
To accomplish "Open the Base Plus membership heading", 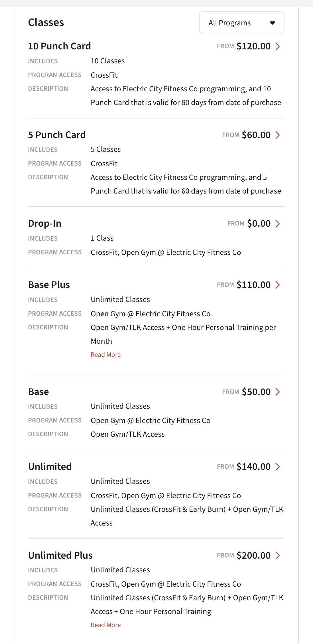I will (49, 285).
